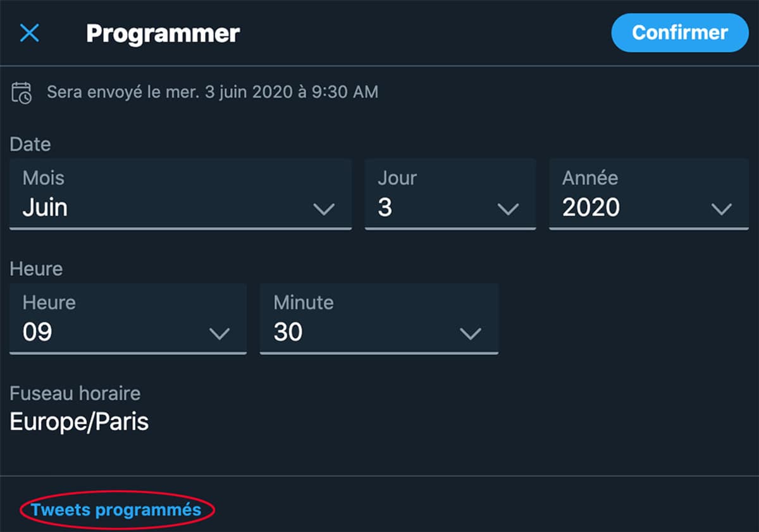Open the Jour dropdown showing 3
The height and width of the screenshot is (532, 759).
[449, 194]
